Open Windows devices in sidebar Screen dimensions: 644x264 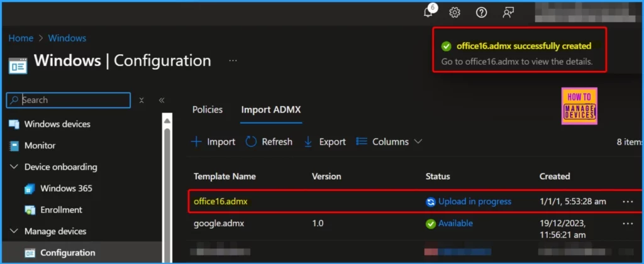(x=57, y=124)
